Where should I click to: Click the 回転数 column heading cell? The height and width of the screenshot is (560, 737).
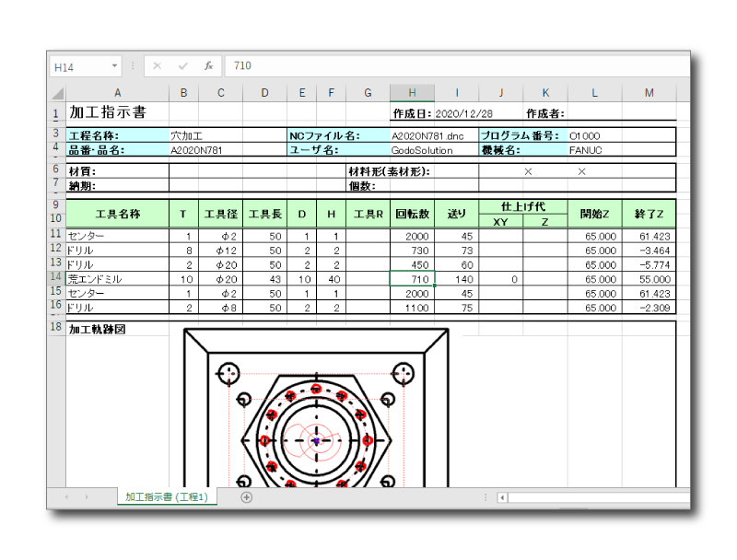(412, 214)
